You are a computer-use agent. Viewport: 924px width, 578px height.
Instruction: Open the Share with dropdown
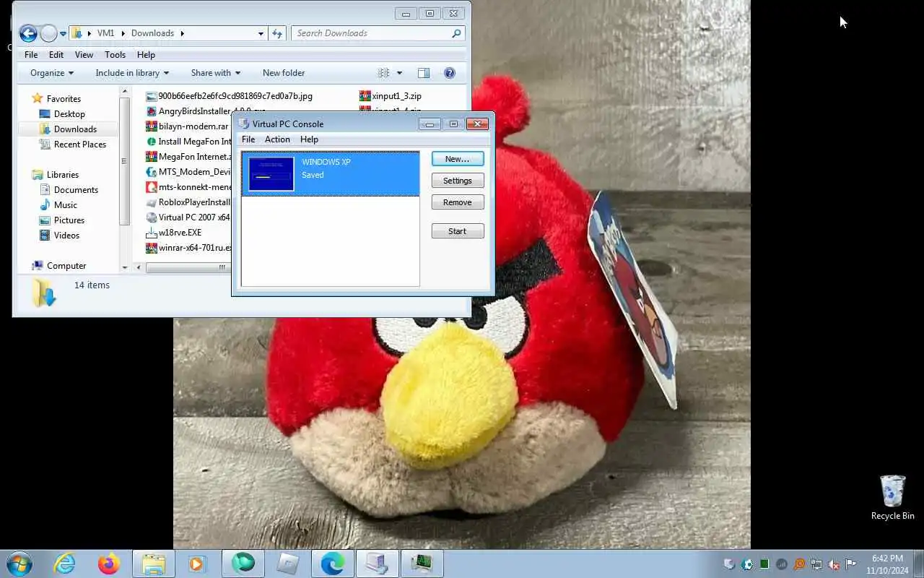pos(216,73)
